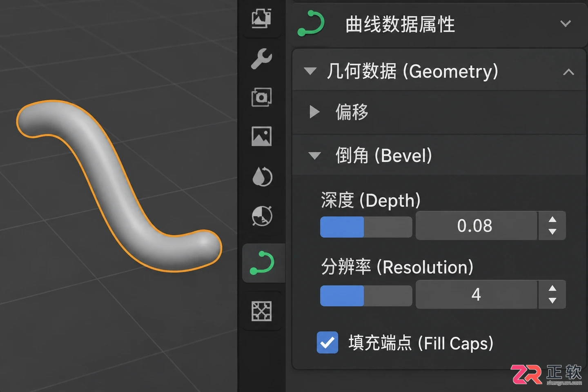Open the View Layer properties camera-frame icon
Screen dimensions: 588x392
click(261, 97)
